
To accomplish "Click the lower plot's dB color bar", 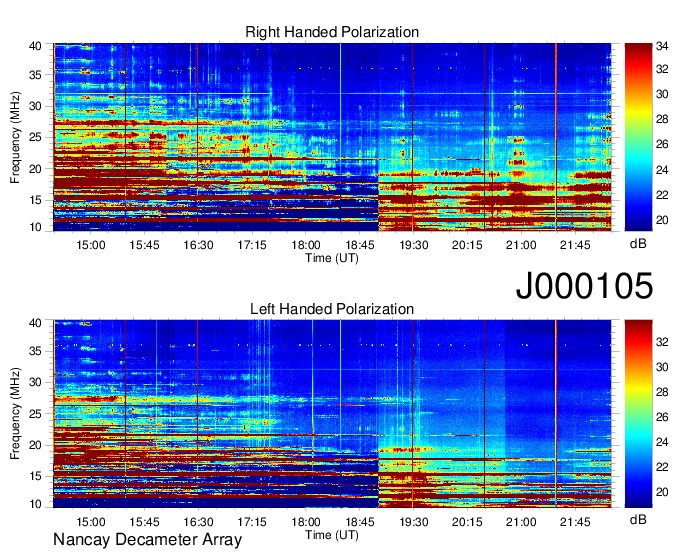I will pyautogui.click(x=638, y=414).
